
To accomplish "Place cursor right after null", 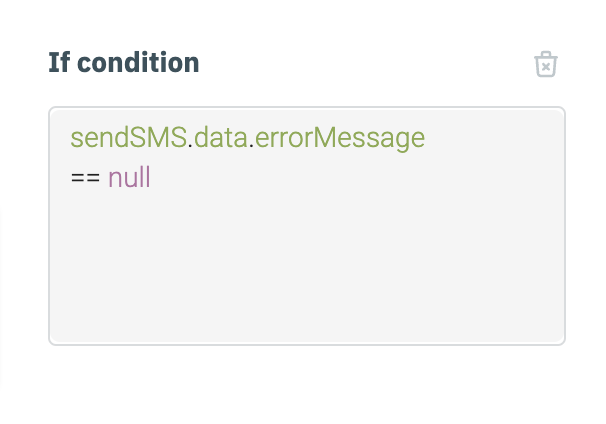I will (x=152, y=179).
